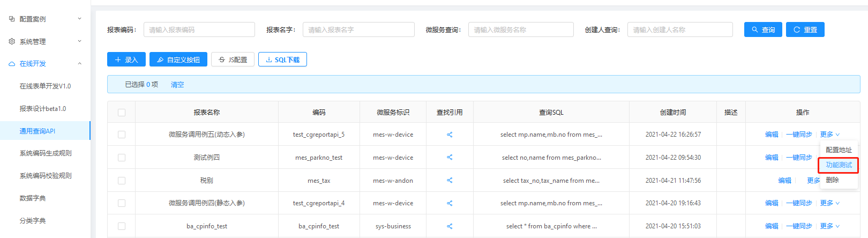Screen dimensions: 868x238
Task: Click share icon for 微服务调用例四 row
Action: click(x=450, y=203)
